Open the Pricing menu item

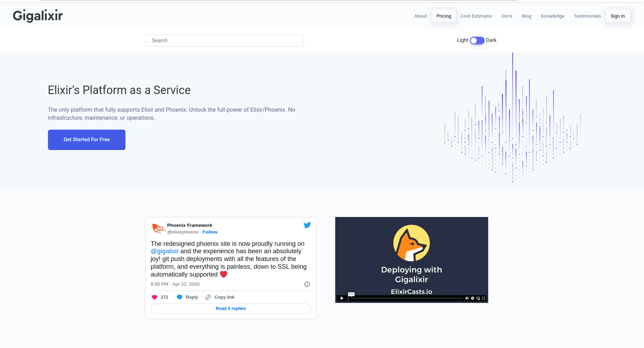(443, 16)
